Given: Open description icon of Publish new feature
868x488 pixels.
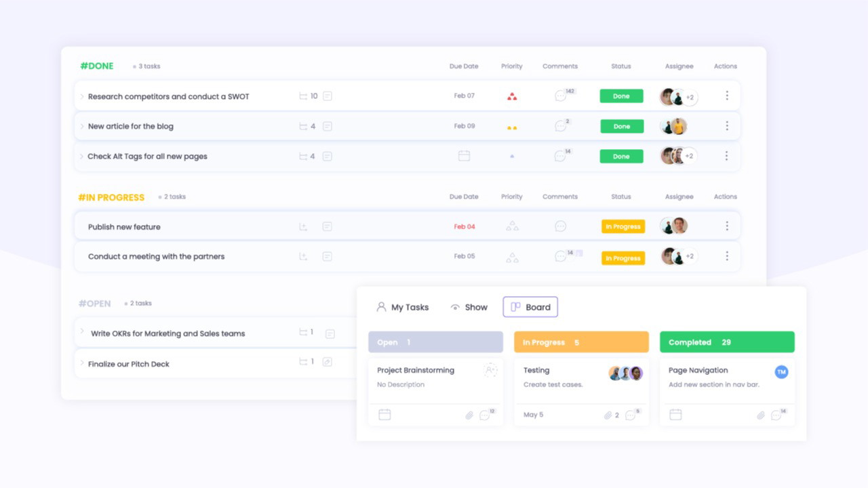Looking at the screenshot, I should 327,226.
